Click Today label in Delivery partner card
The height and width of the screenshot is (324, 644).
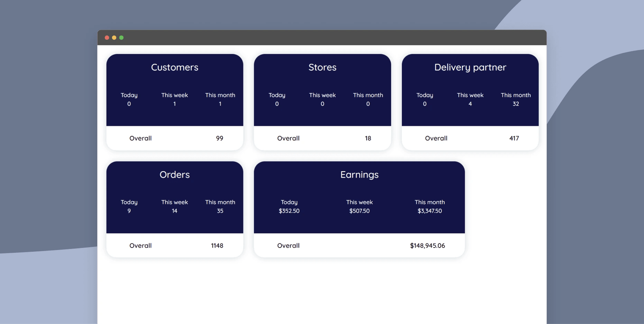[425, 95]
